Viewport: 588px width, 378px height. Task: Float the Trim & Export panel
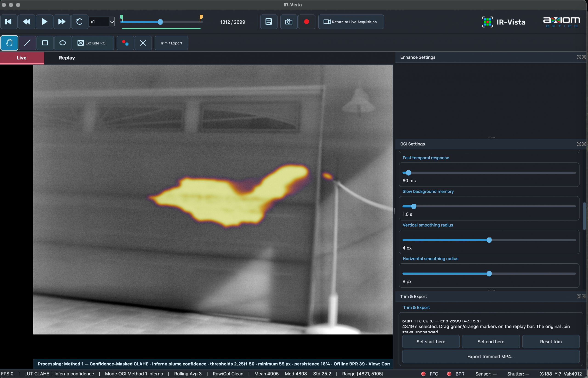579,296
